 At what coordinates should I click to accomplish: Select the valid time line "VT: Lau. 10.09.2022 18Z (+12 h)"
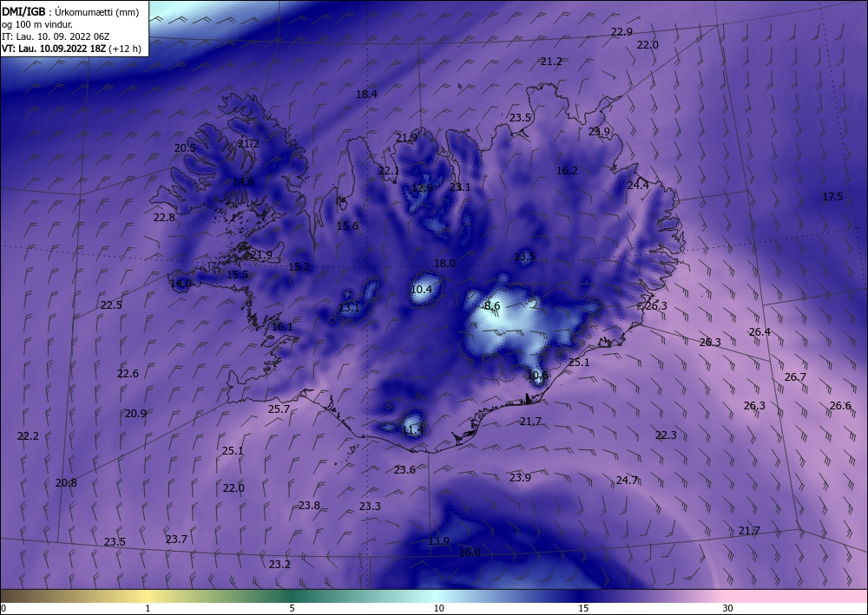click(71, 49)
